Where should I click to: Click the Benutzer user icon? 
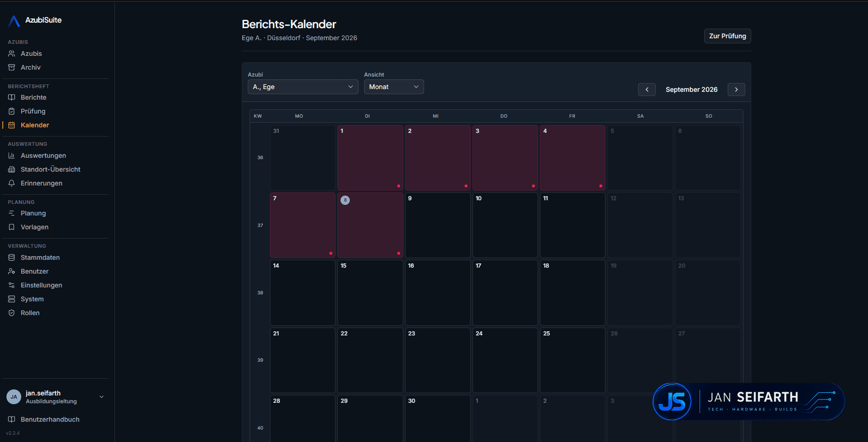(12, 271)
